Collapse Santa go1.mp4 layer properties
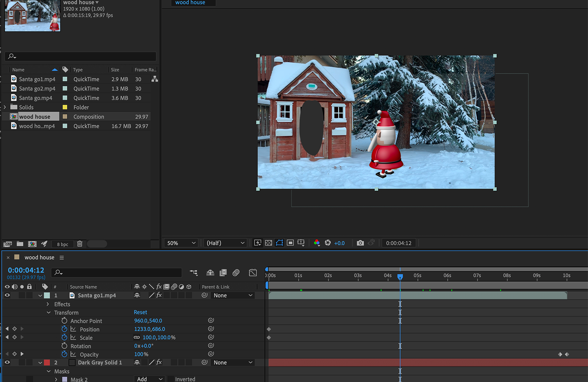The width and height of the screenshot is (588, 382). coord(40,296)
